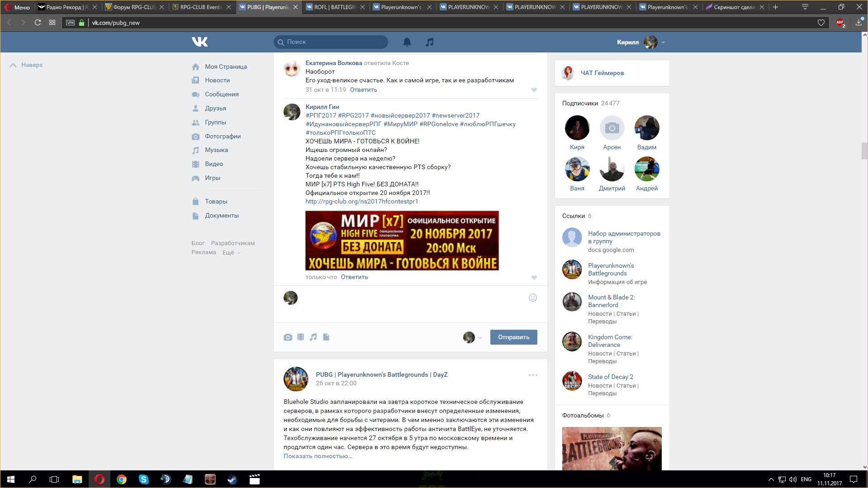Open State of Decay 2 link
The image size is (868, 488).
click(611, 377)
